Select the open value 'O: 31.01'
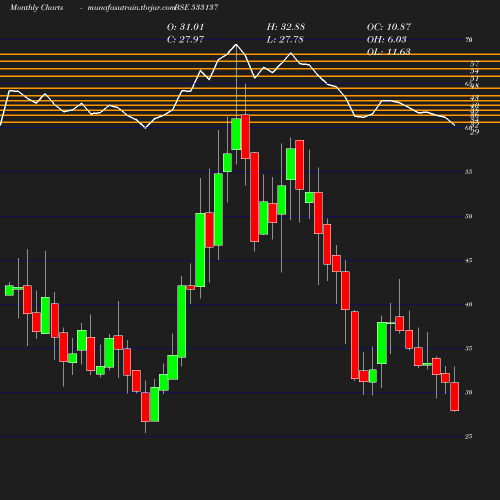Screen dimensions: 500x500 [185, 27]
